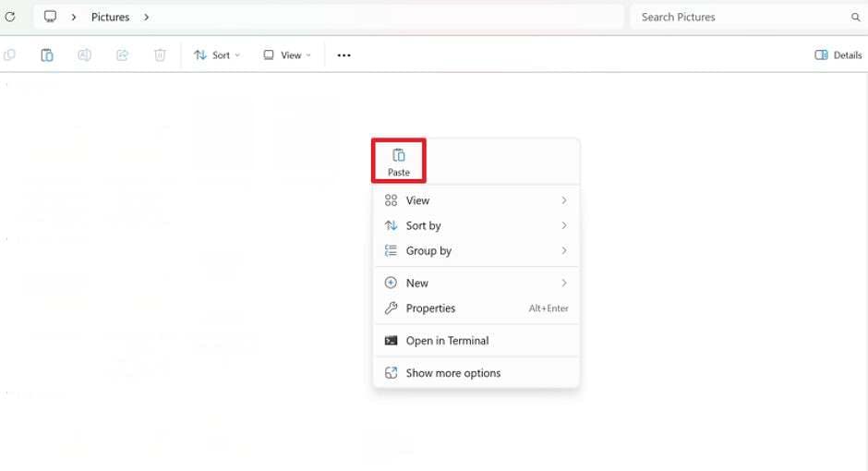Click the icon beside Show more options
Image resolution: width=868 pixels, height=471 pixels.
[391, 373]
